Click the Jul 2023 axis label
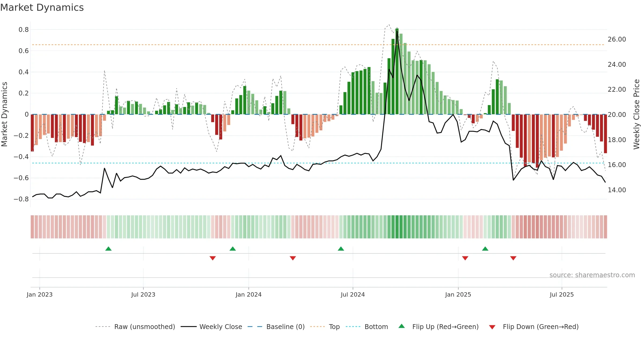Viewport: 644px width, 362px height. pyautogui.click(x=143, y=294)
